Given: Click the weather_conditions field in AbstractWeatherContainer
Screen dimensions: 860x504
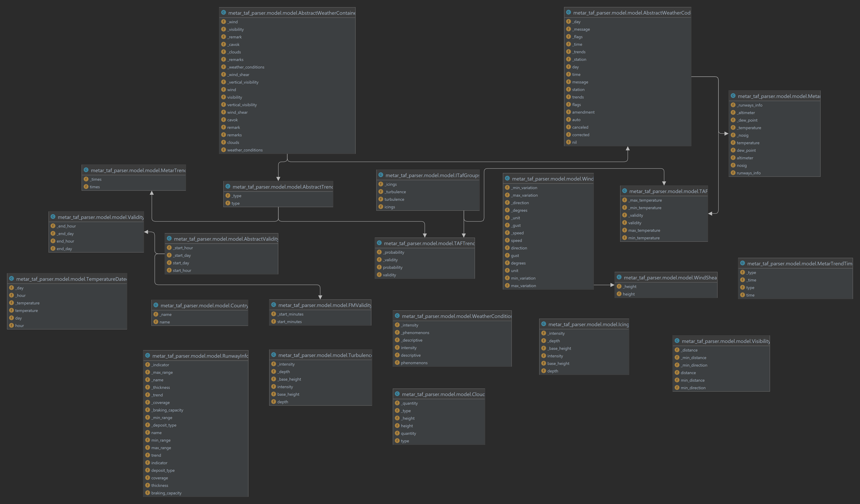Looking at the screenshot, I should (245, 150).
